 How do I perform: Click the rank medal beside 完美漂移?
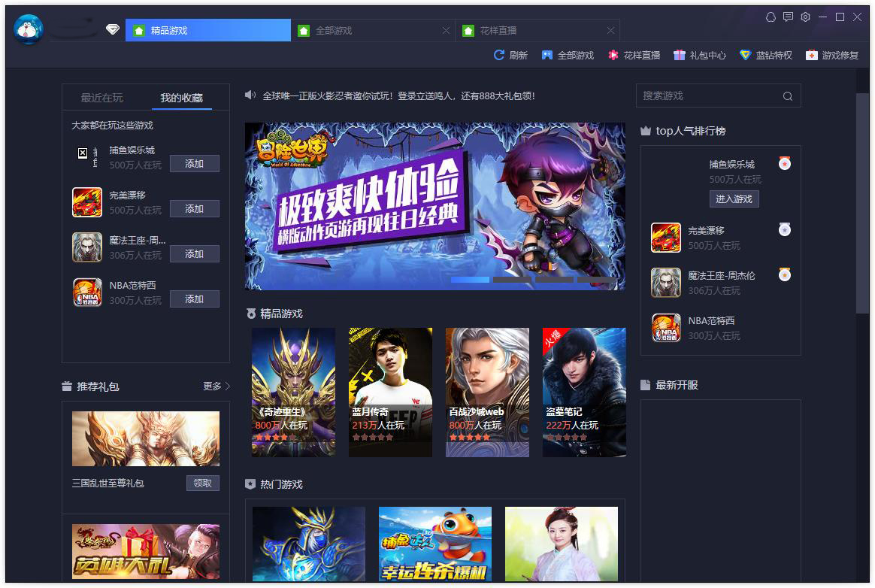click(785, 229)
